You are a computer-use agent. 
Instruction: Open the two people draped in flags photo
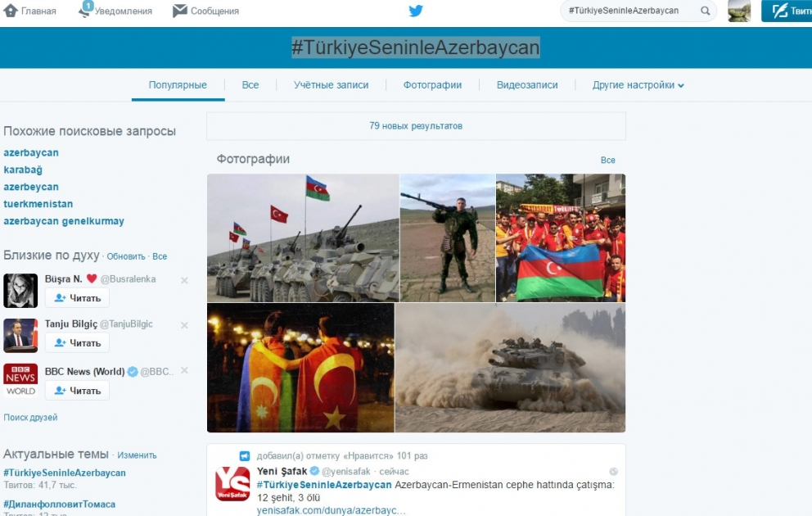tap(300, 368)
